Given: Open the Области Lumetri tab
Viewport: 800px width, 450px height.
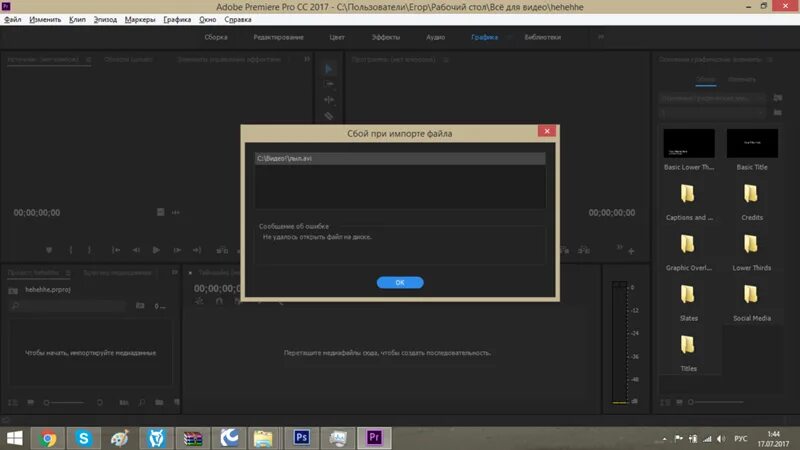Looking at the screenshot, I should point(128,59).
